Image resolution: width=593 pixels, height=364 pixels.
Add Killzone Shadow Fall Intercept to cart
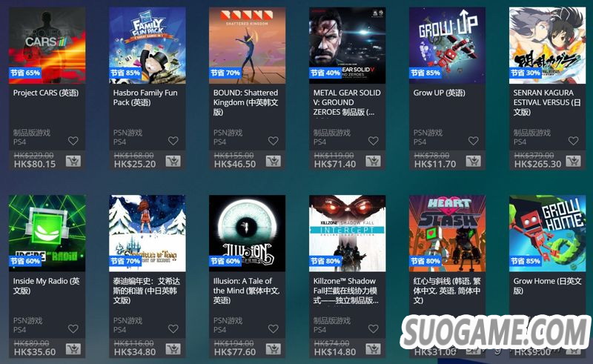coord(374,349)
